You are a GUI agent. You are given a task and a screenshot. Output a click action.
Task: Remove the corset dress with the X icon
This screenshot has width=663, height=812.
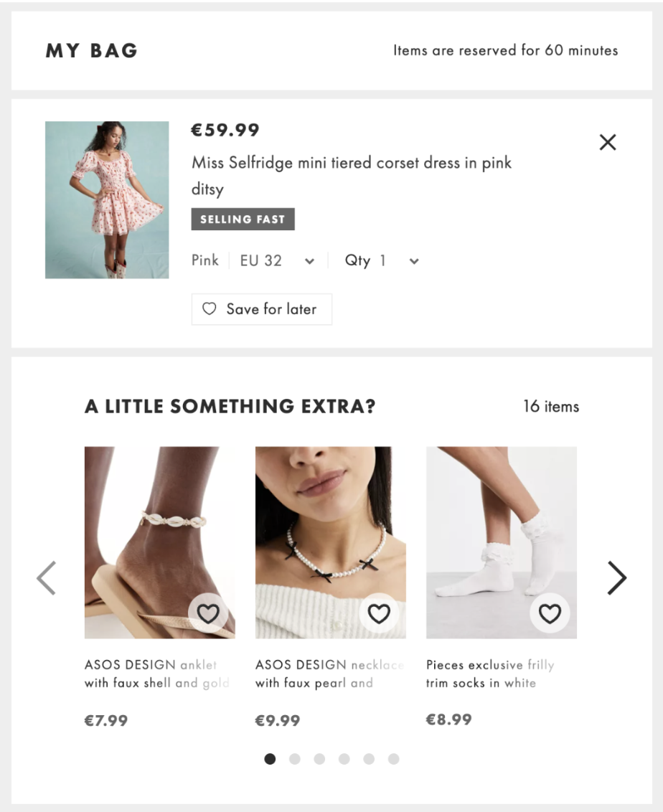pos(608,142)
